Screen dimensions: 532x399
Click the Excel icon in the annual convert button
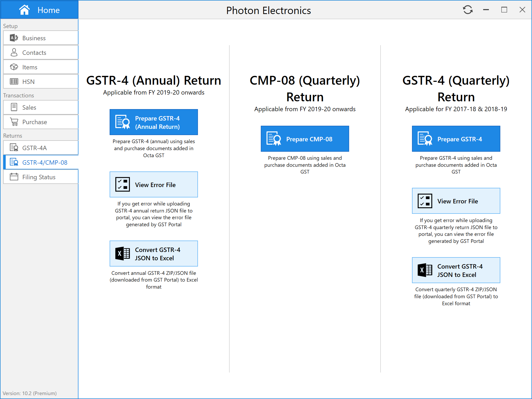pyautogui.click(x=123, y=254)
